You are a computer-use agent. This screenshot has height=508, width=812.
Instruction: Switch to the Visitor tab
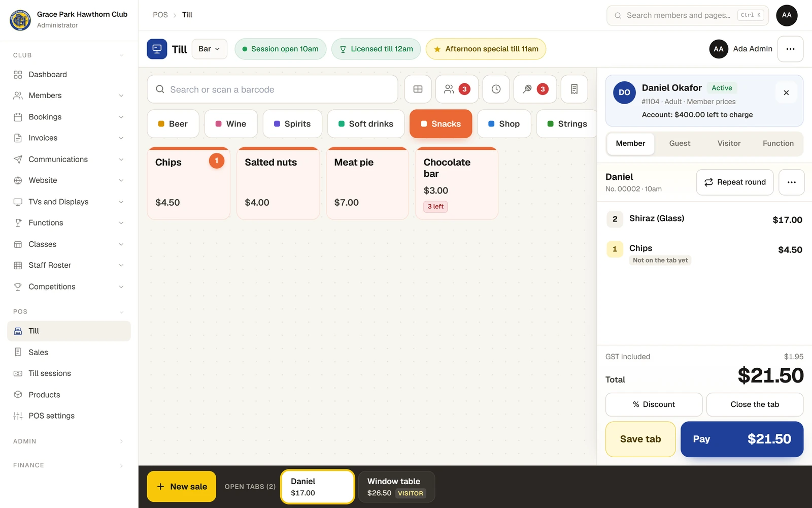click(x=729, y=144)
